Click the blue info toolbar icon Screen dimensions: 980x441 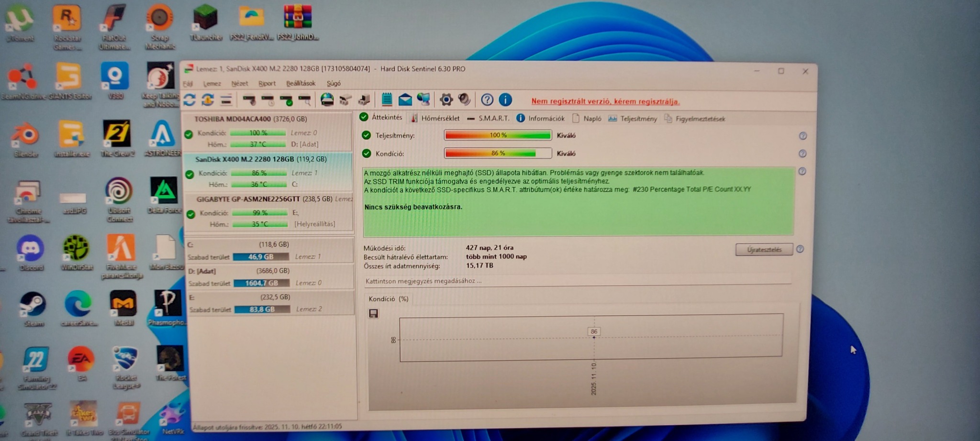[505, 99]
